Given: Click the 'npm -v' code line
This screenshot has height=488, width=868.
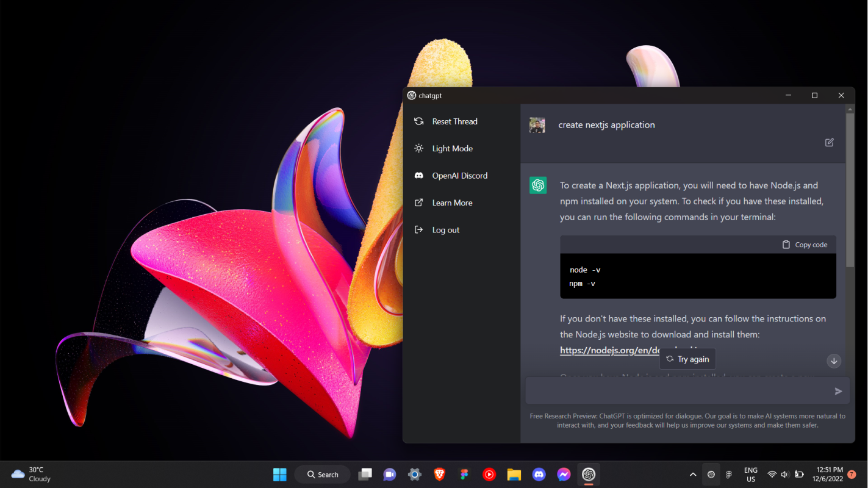Looking at the screenshot, I should click(583, 284).
